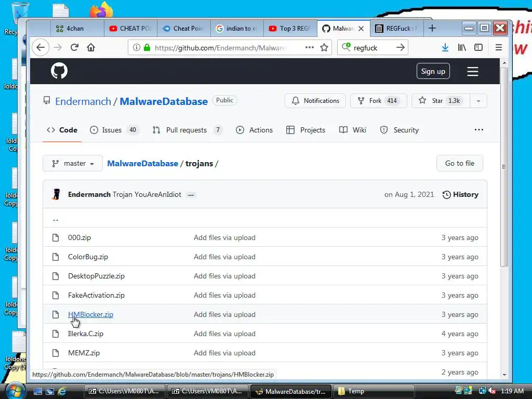This screenshot has width=532, height=399.
Task: Close the MalwareDatabase GitHub tab
Action: [361, 29]
